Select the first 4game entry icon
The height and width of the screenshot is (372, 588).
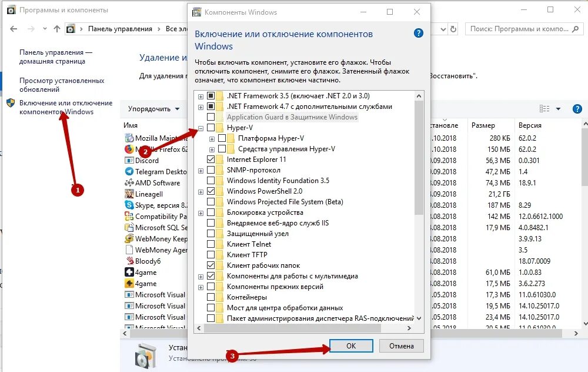(129, 272)
